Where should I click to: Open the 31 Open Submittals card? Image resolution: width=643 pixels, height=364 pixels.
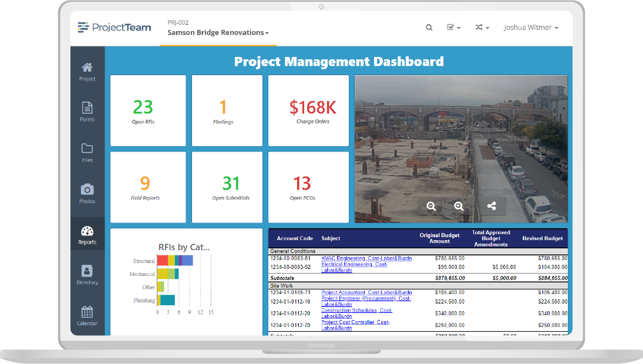[x=227, y=187]
